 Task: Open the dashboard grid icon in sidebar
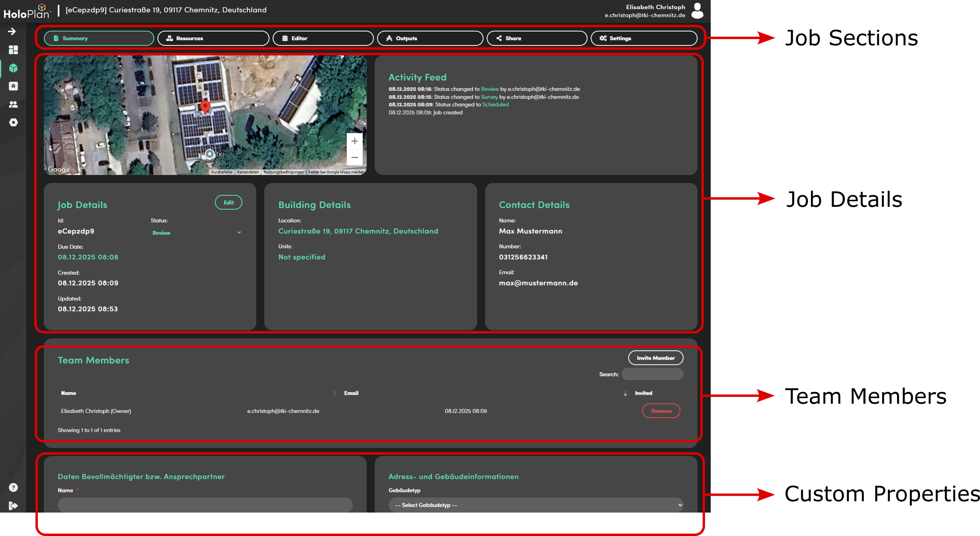click(13, 50)
